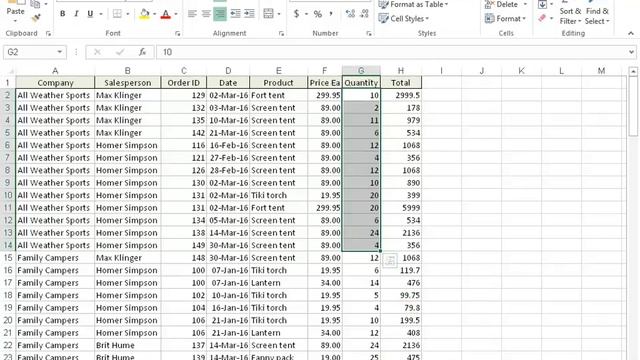This screenshot has width=640, height=360.
Task: Toggle italic formatting
Action: (76, 14)
